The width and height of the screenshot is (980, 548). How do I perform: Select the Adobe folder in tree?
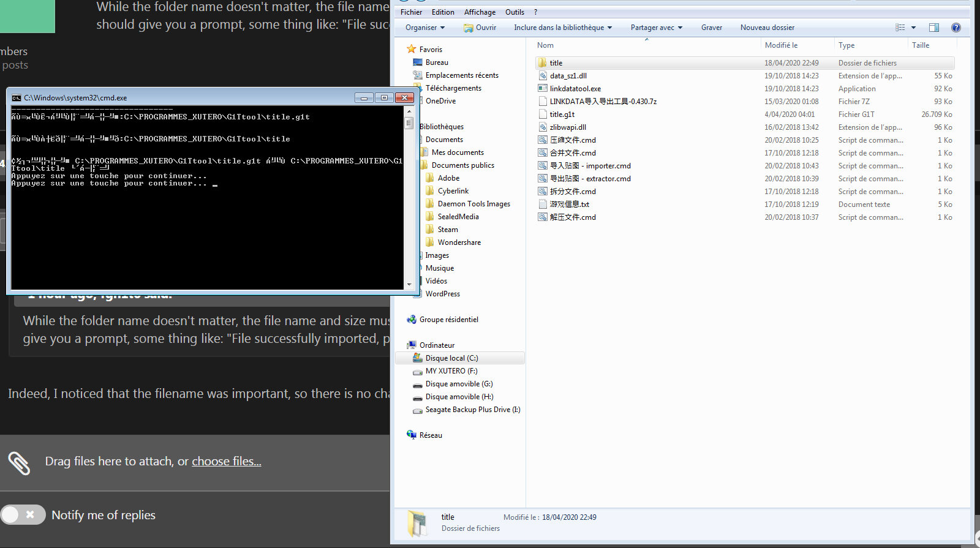448,178
